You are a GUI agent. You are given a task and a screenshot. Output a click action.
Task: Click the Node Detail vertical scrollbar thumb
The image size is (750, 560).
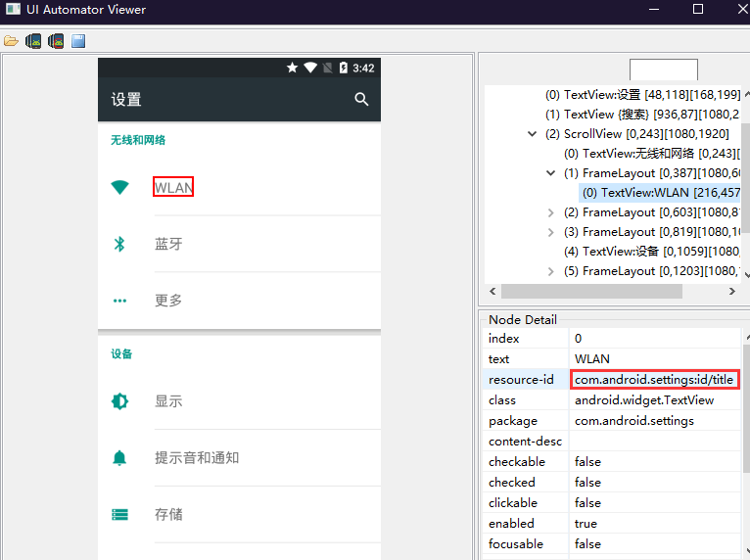click(746, 407)
